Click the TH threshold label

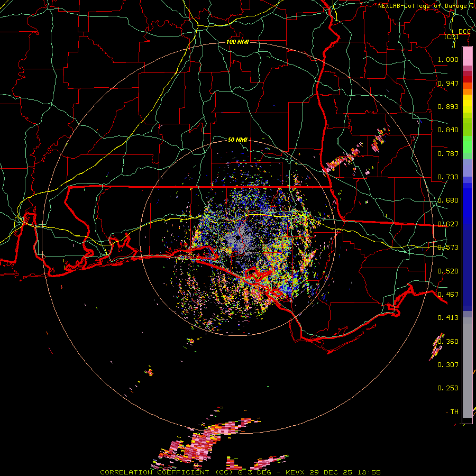(x=454, y=412)
